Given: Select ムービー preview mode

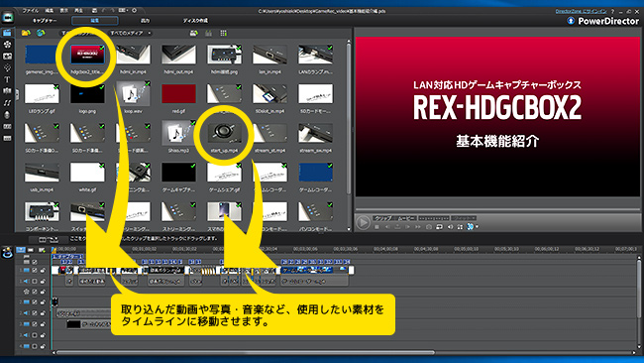Looking at the screenshot, I should coord(406,218).
